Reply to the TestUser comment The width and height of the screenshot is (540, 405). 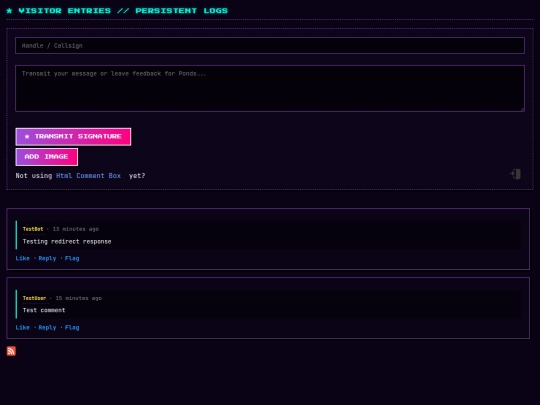(x=47, y=328)
